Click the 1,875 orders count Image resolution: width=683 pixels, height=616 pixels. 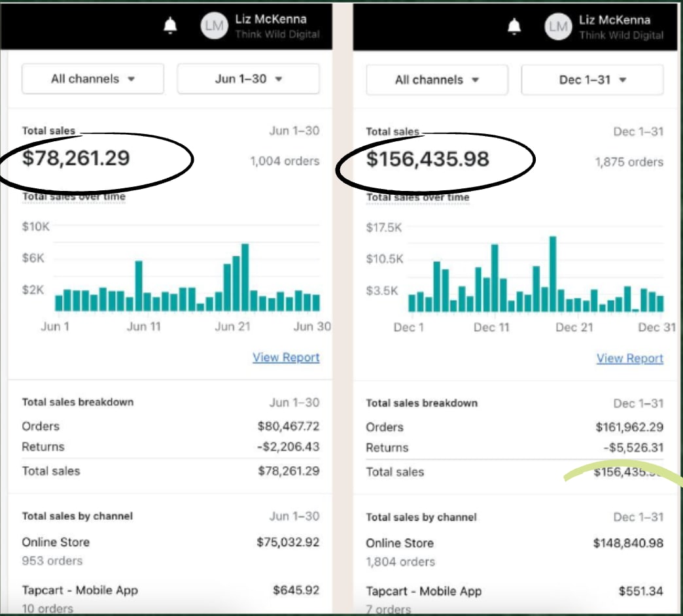pos(629,162)
